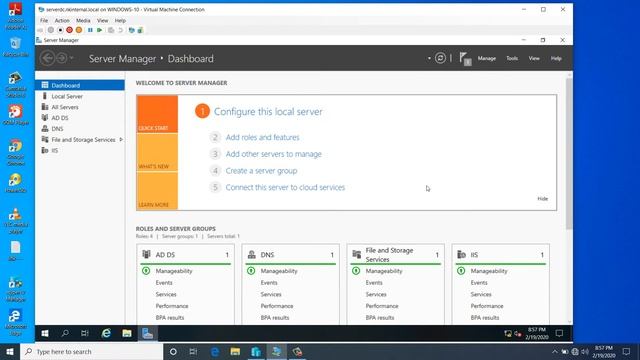Click the Refresh icon in Server Manager header
The image size is (640, 360).
point(440,58)
